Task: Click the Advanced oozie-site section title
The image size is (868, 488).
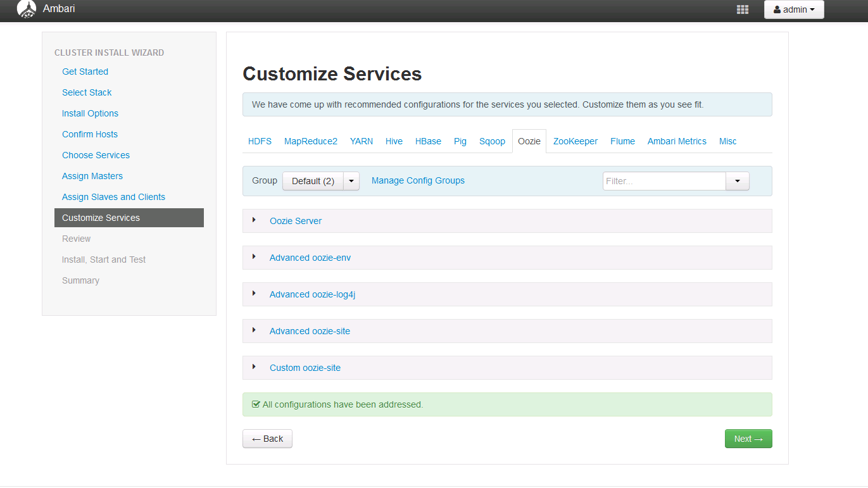Action: tap(310, 331)
